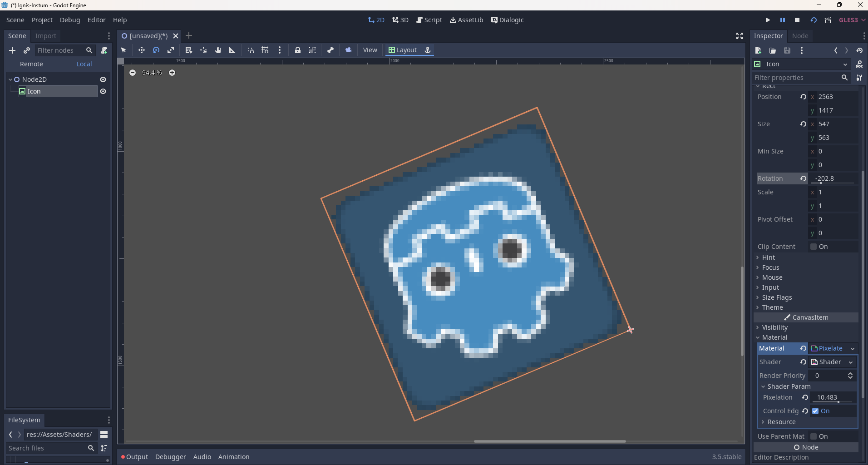Open skeleton options bone icon
This screenshot has width=868, height=465.
[330, 50]
